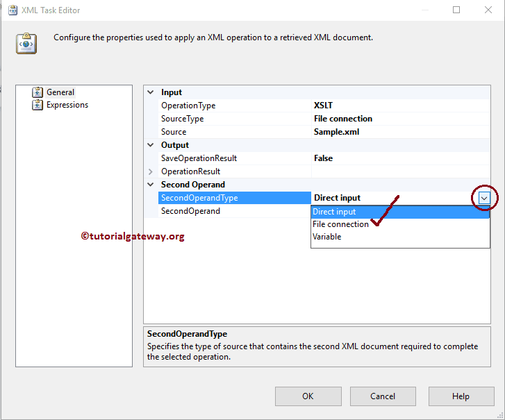Open Help for the XML Task Editor

[x=461, y=396]
